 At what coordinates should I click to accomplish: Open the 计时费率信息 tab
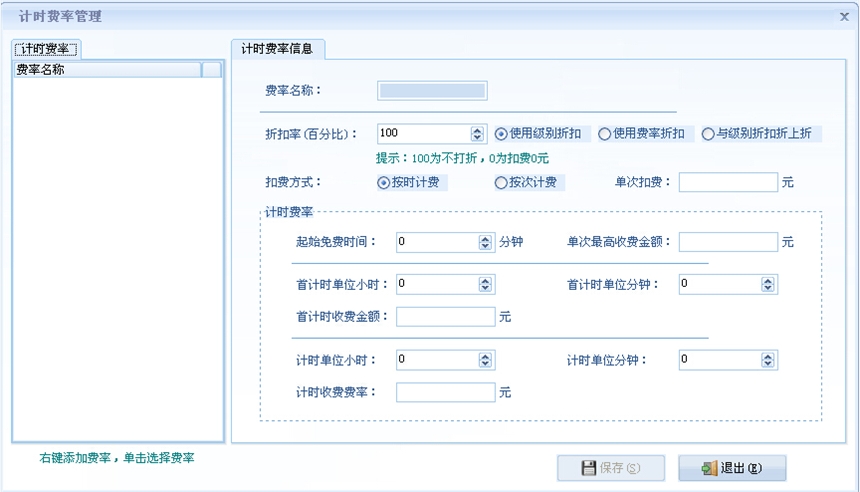[x=278, y=49]
